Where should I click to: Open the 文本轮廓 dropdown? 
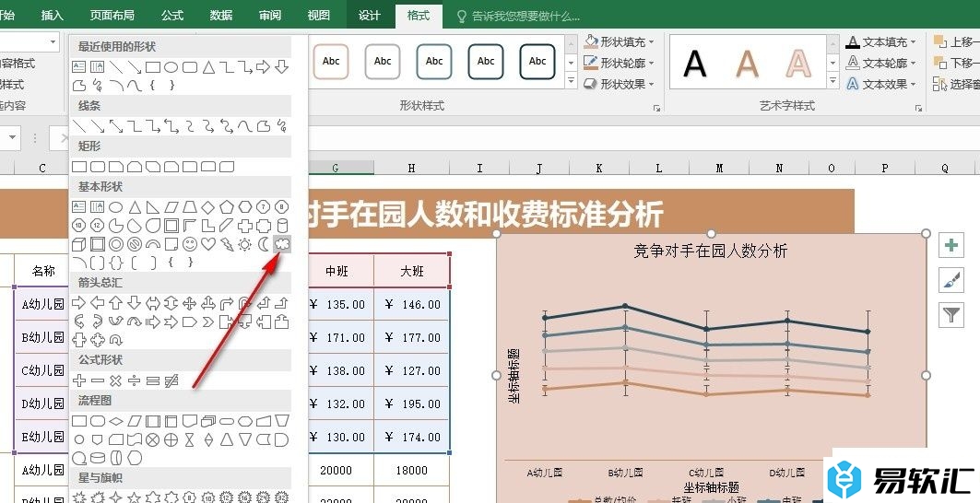881,63
